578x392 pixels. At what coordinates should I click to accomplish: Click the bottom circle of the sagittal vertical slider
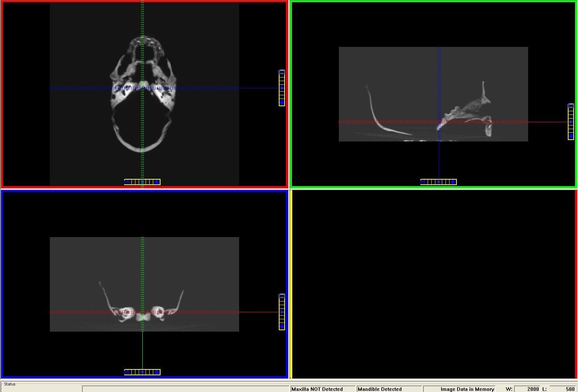[x=571, y=136]
